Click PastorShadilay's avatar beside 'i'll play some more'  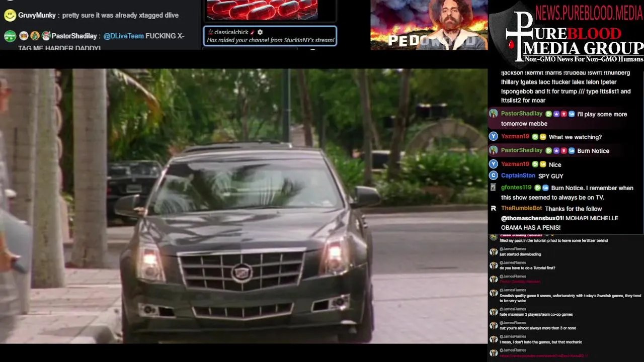click(x=494, y=114)
